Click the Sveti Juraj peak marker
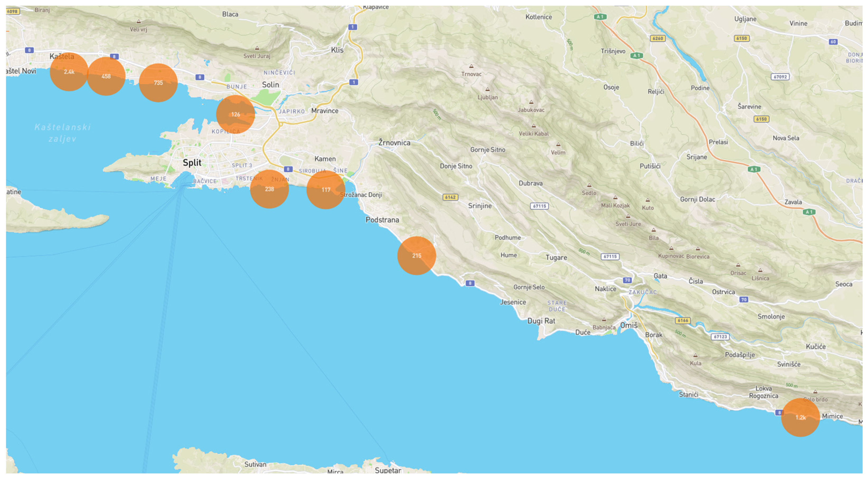This screenshot has width=868, height=481. click(257, 48)
